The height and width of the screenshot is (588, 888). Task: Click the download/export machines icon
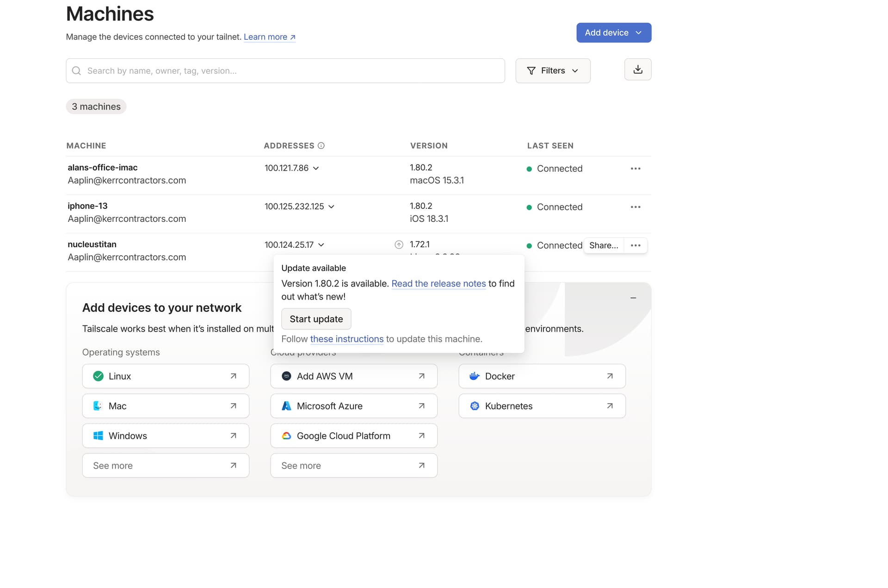[637, 69]
